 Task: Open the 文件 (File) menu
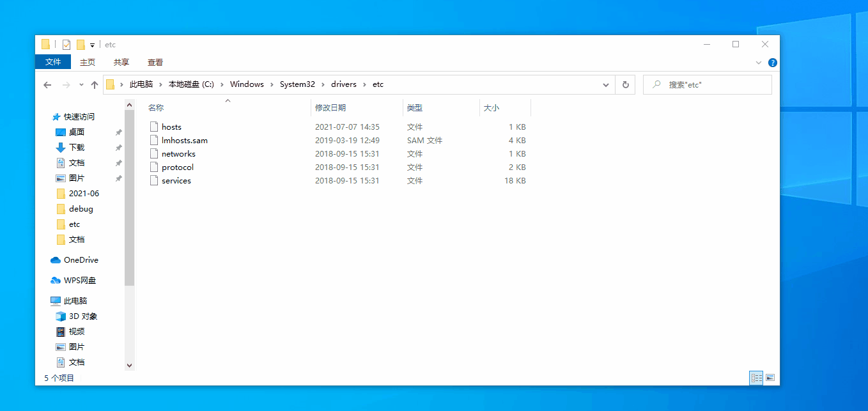coord(53,62)
